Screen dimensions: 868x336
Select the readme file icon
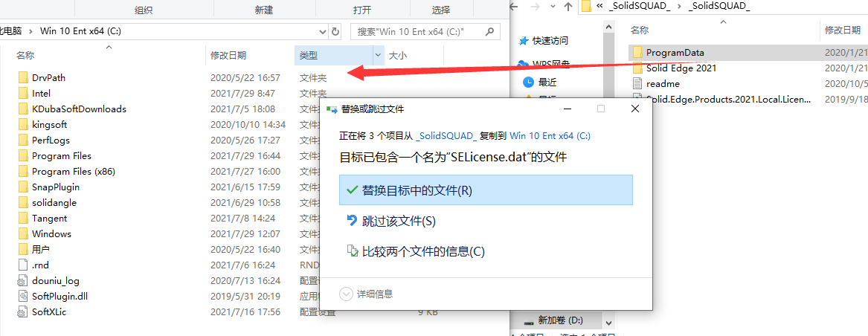pyautogui.click(x=637, y=83)
